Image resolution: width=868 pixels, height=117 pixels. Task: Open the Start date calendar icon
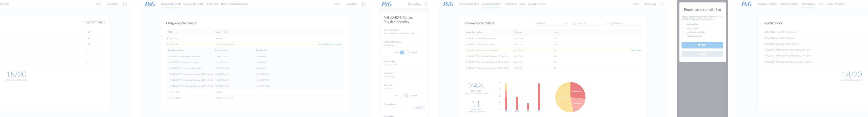pos(575,24)
